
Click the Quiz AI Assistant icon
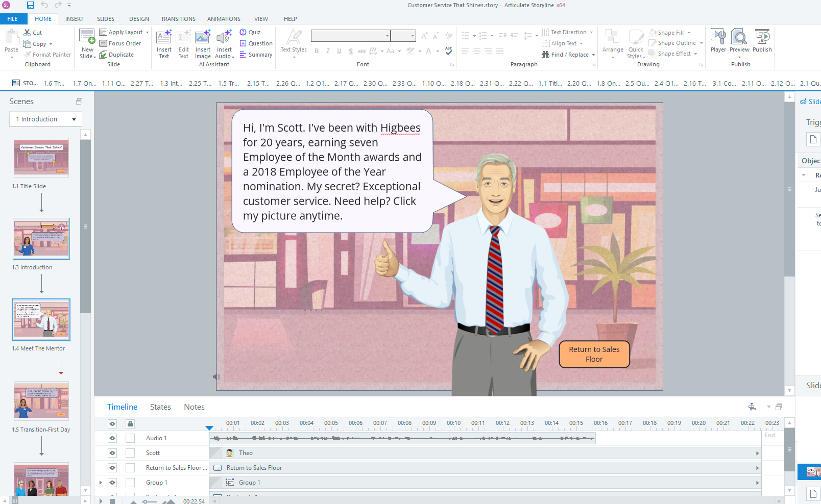pos(243,32)
